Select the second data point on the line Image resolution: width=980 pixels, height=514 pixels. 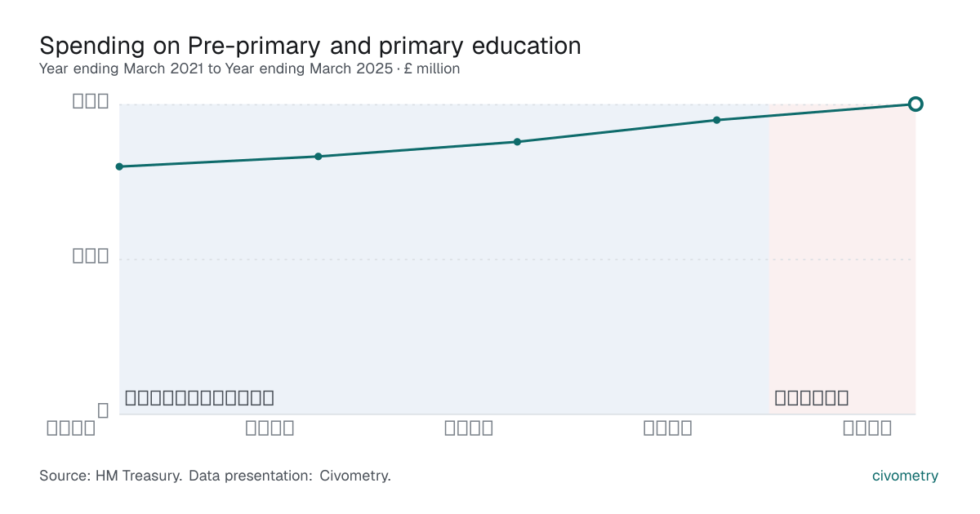318,157
